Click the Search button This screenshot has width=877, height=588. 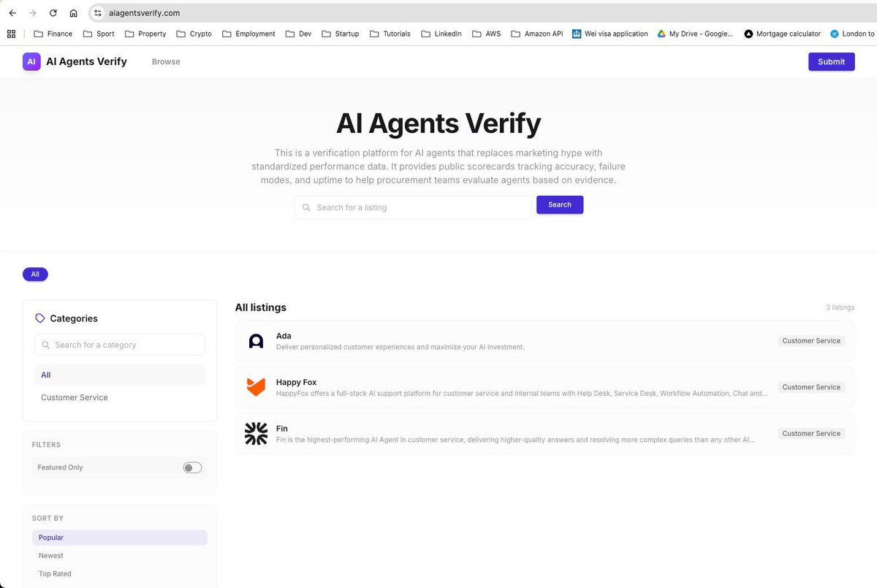click(x=560, y=205)
